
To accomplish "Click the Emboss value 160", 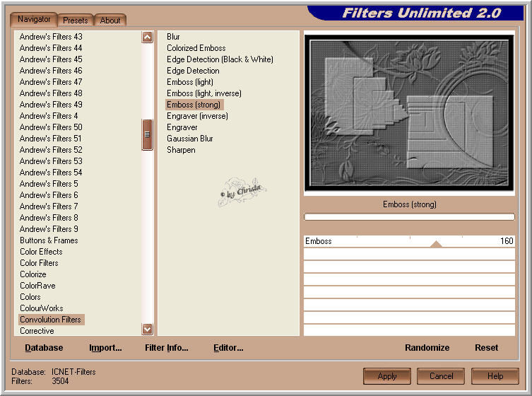I will [x=507, y=241].
